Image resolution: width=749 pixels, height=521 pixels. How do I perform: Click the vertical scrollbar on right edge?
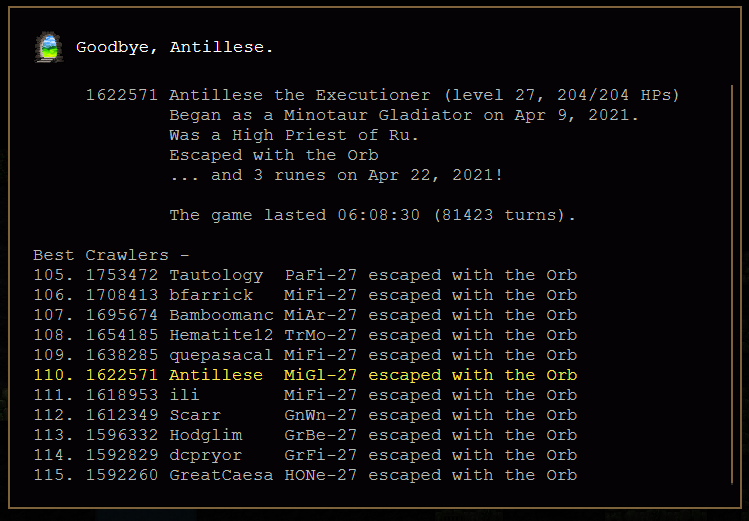(732, 285)
